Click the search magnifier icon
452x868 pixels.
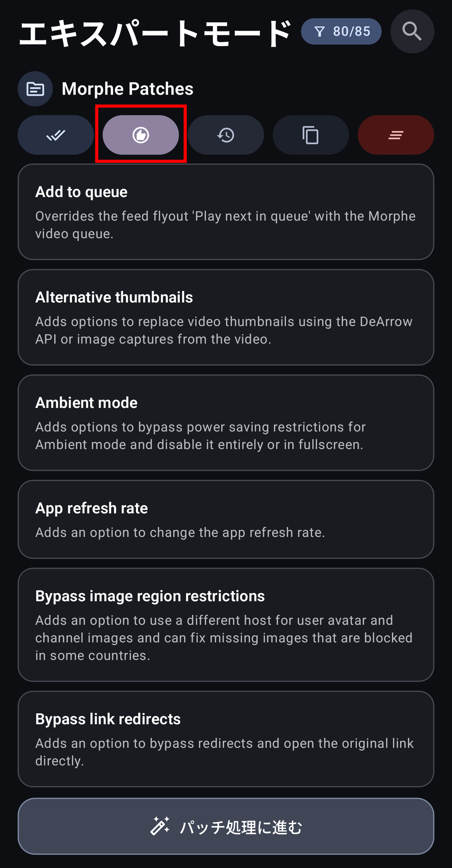[x=412, y=31]
